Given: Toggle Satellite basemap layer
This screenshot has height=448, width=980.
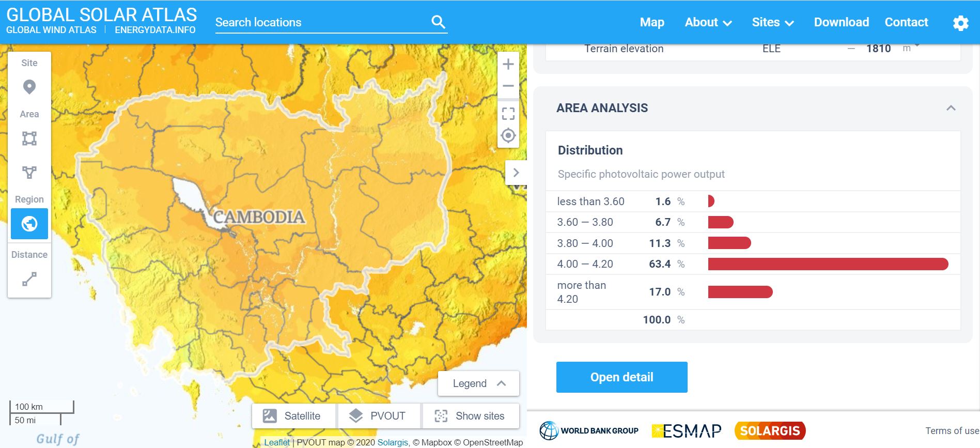Looking at the screenshot, I should tap(293, 416).
